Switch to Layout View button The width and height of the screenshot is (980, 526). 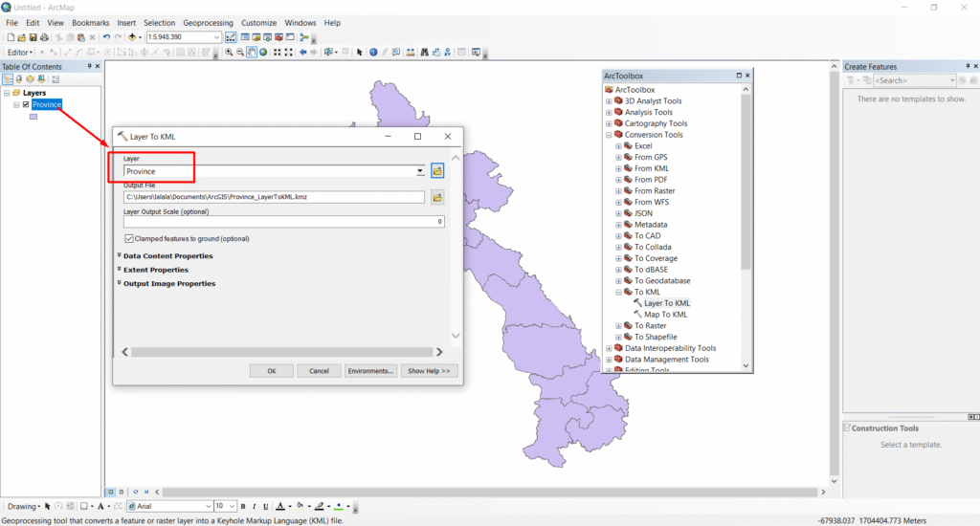(x=122, y=492)
